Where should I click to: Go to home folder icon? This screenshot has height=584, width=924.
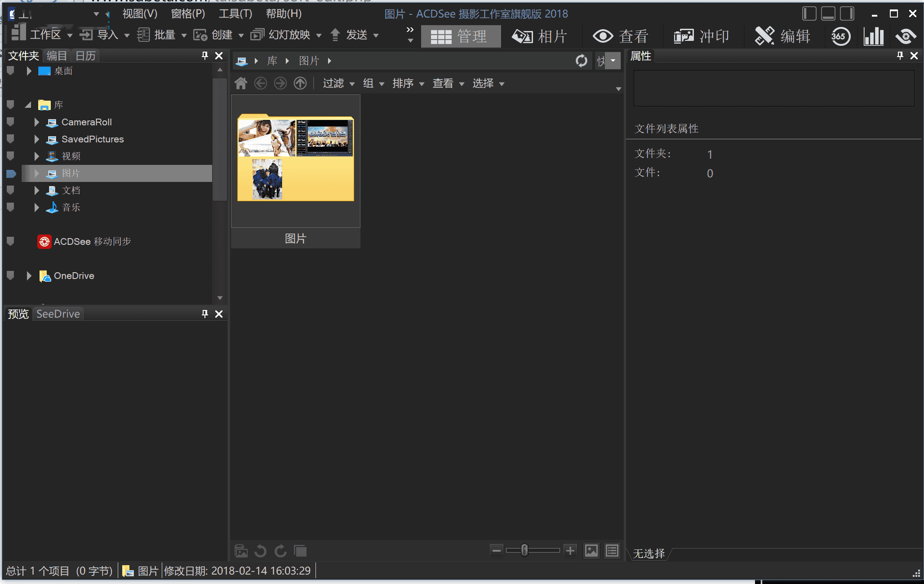[241, 83]
